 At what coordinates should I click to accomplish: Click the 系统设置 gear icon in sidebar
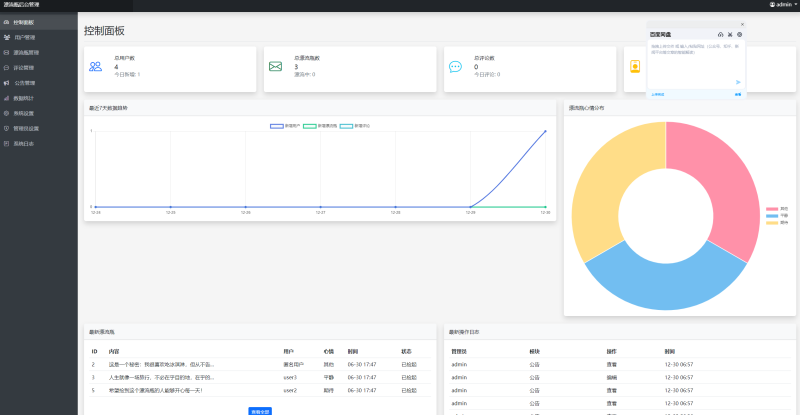[7, 113]
